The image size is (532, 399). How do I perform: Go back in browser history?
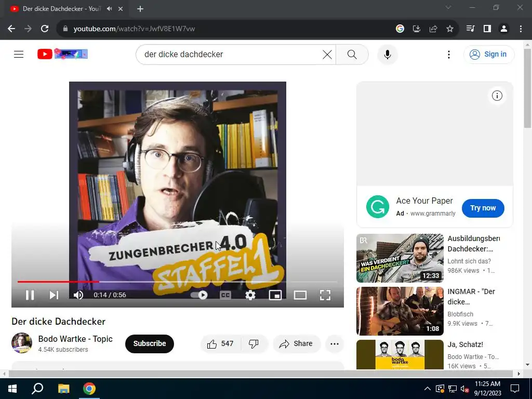click(x=11, y=29)
